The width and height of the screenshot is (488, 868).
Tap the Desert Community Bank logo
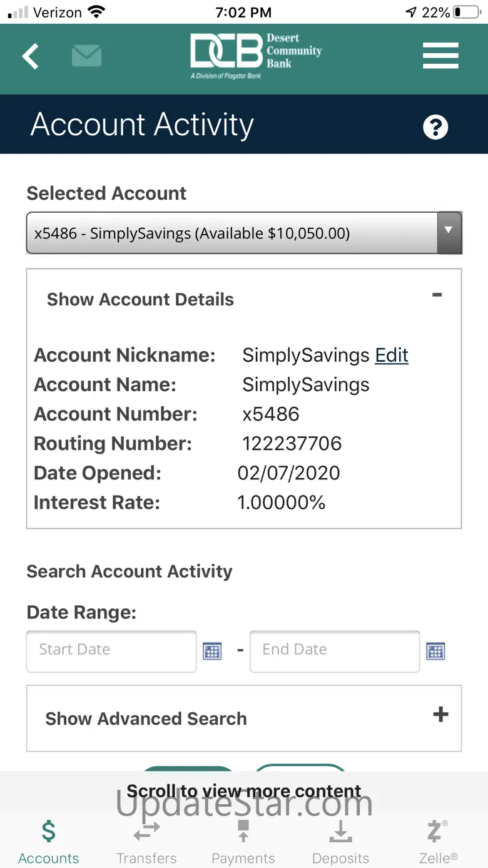[256, 56]
